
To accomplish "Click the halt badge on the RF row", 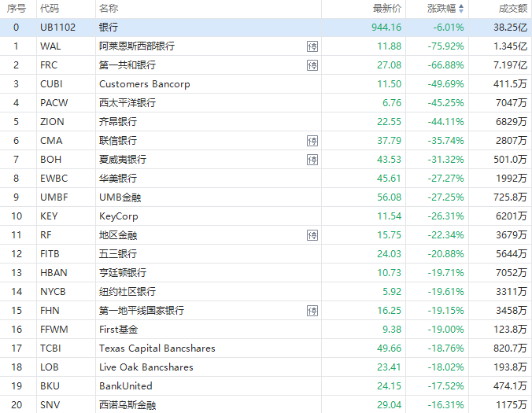I will (312, 235).
